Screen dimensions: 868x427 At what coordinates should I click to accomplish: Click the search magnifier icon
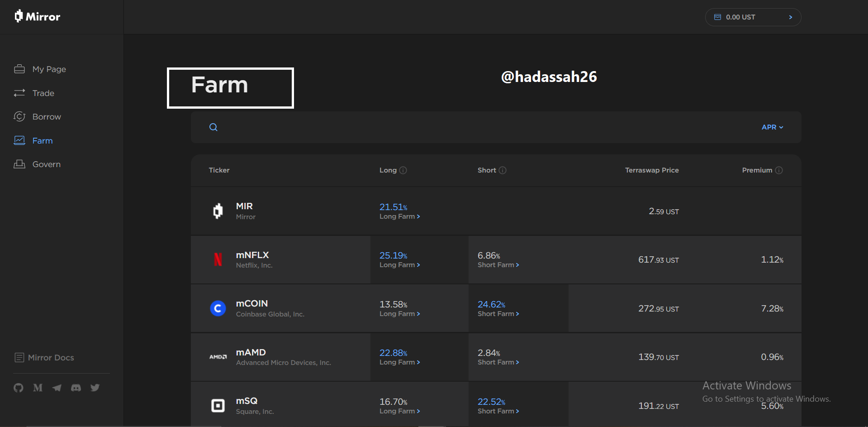click(x=213, y=127)
